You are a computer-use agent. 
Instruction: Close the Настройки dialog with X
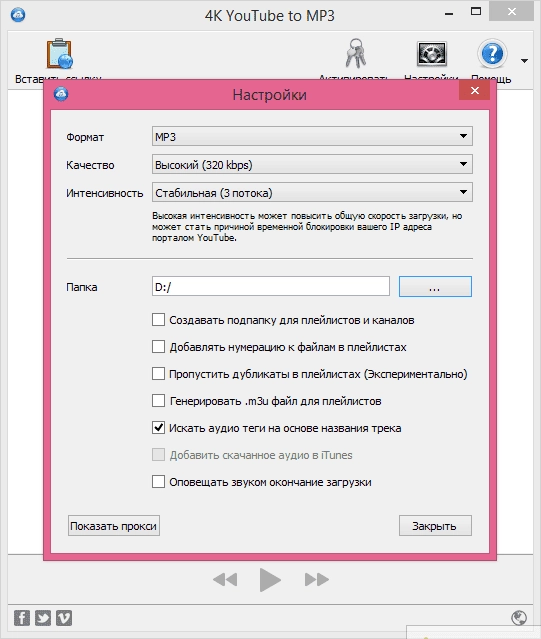coord(475,90)
